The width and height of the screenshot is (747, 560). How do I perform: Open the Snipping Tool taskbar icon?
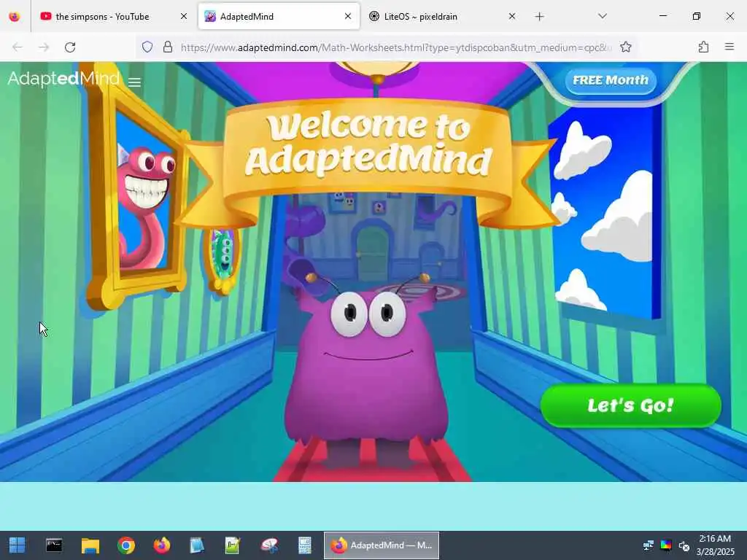pyautogui.click(x=269, y=545)
